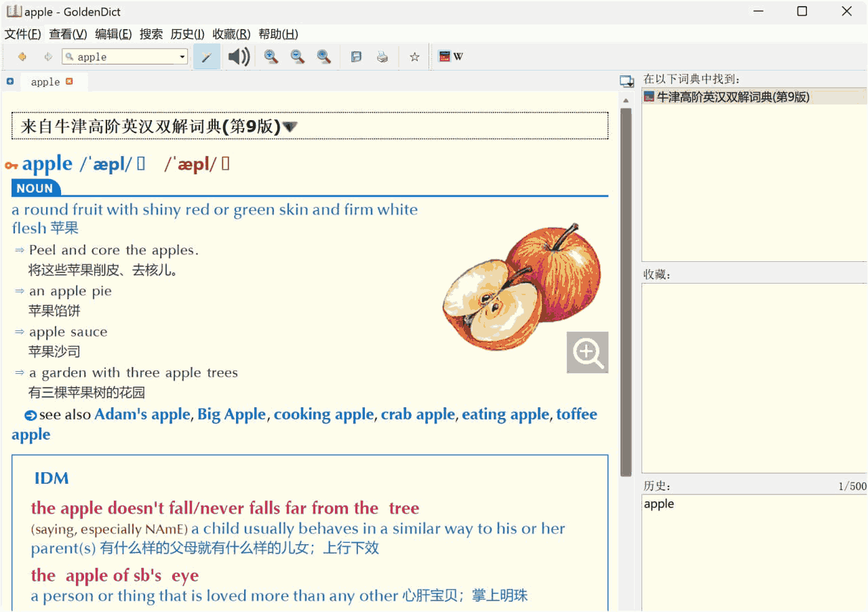Open the new tab plus button
Image resolution: width=868 pixels, height=612 pixels.
point(10,81)
